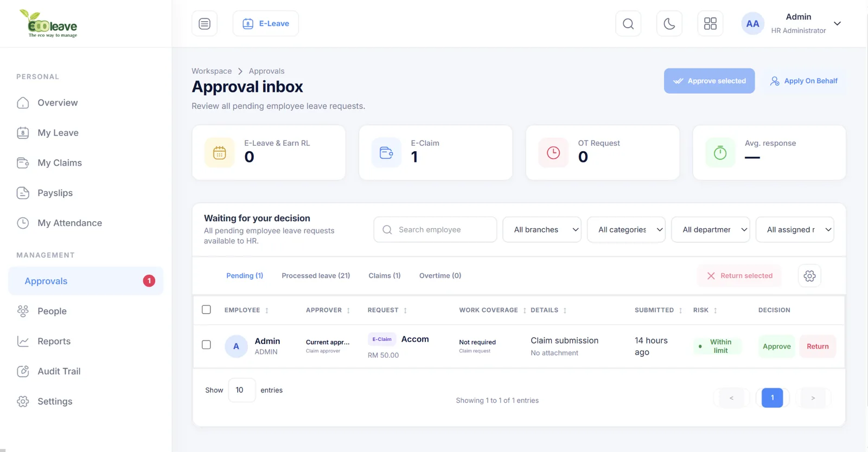Image resolution: width=868 pixels, height=452 pixels.
Task: Toggle the sidebar menu icon
Action: pyautogui.click(x=205, y=24)
